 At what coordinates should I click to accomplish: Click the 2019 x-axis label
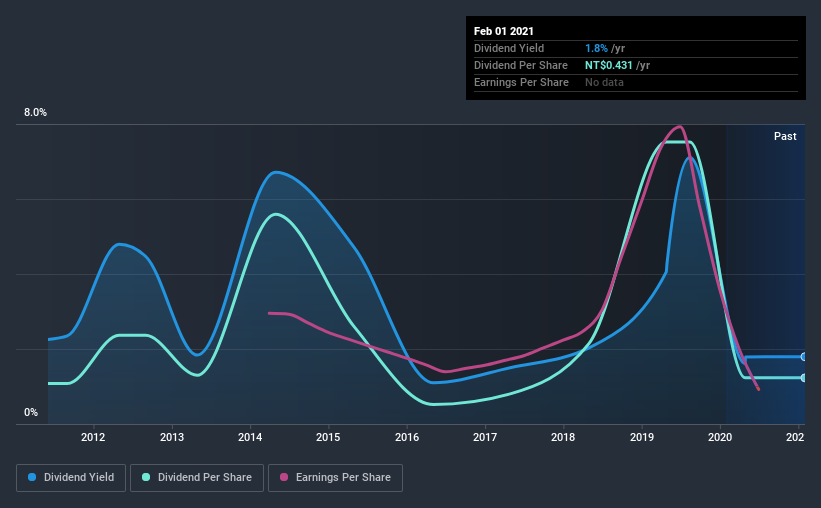click(x=642, y=437)
